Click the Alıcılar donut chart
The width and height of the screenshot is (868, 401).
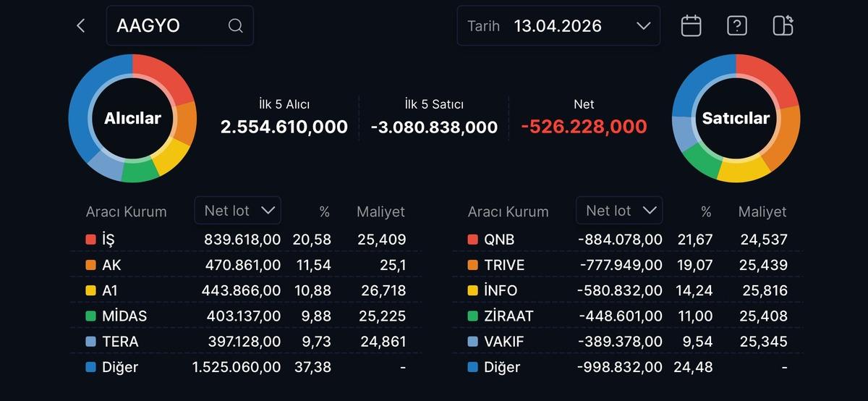[x=132, y=118]
